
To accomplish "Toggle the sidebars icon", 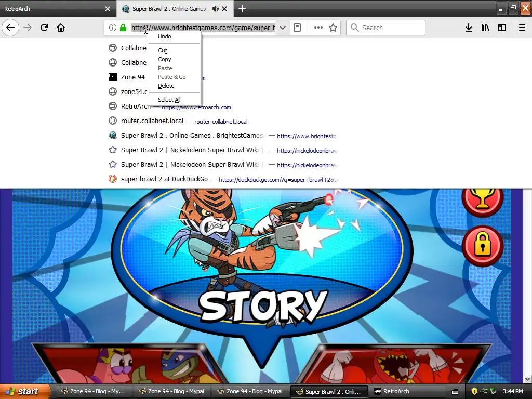I will point(502,28).
